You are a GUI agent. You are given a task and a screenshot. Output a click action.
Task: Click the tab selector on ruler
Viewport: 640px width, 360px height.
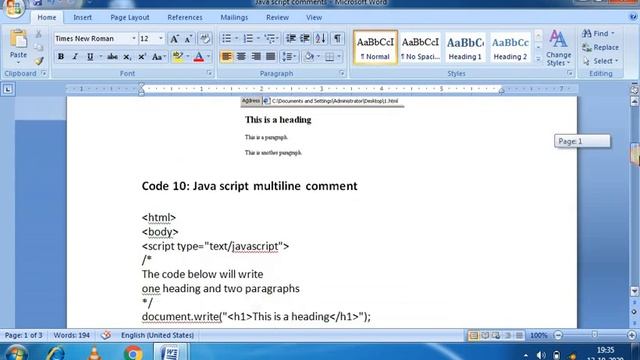(8, 89)
